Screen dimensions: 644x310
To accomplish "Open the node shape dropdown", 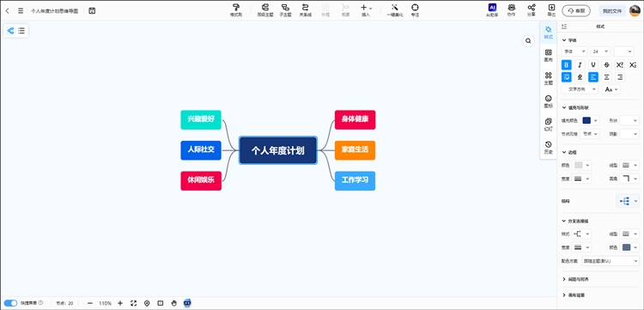I will click(629, 120).
